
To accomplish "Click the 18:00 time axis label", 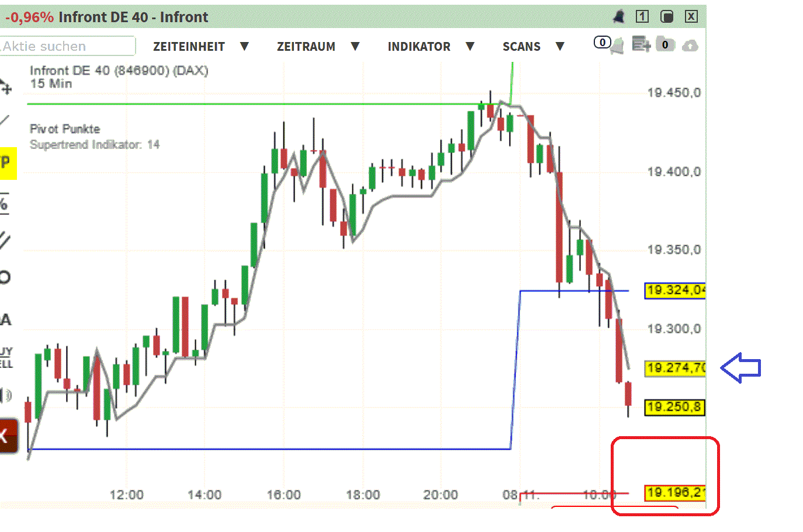I will click(363, 495).
